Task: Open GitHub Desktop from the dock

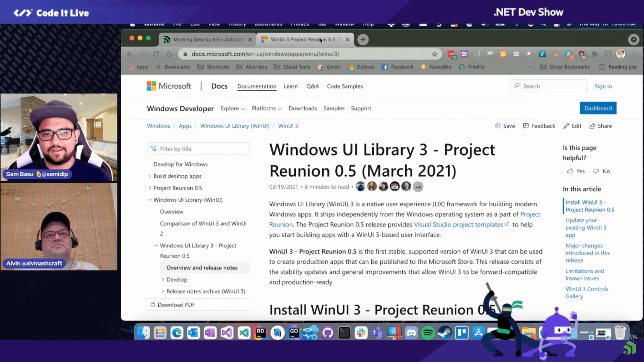Action: (328, 333)
